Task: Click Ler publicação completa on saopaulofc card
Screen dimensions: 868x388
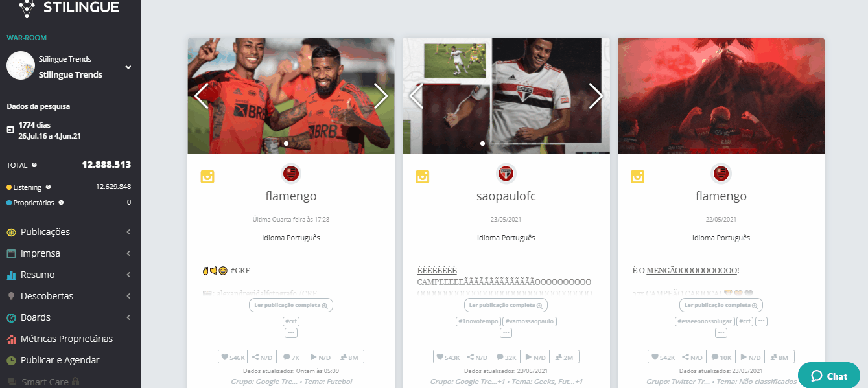Action: tap(506, 305)
